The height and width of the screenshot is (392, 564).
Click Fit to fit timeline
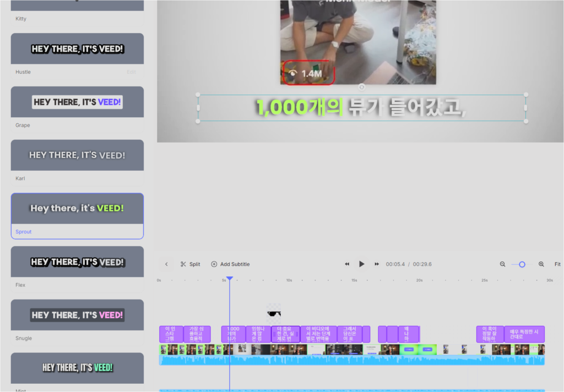click(557, 264)
